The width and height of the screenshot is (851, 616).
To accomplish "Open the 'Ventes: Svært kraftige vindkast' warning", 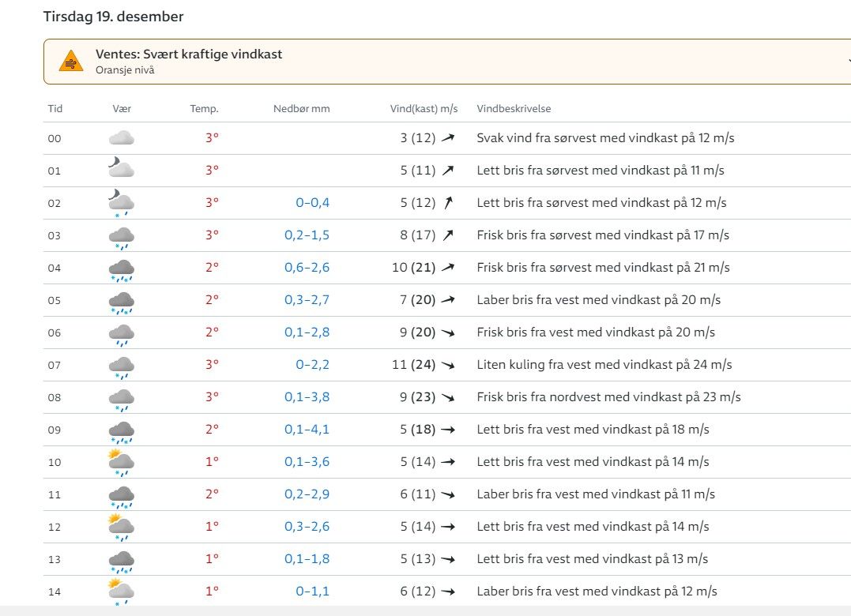I will 189,54.
